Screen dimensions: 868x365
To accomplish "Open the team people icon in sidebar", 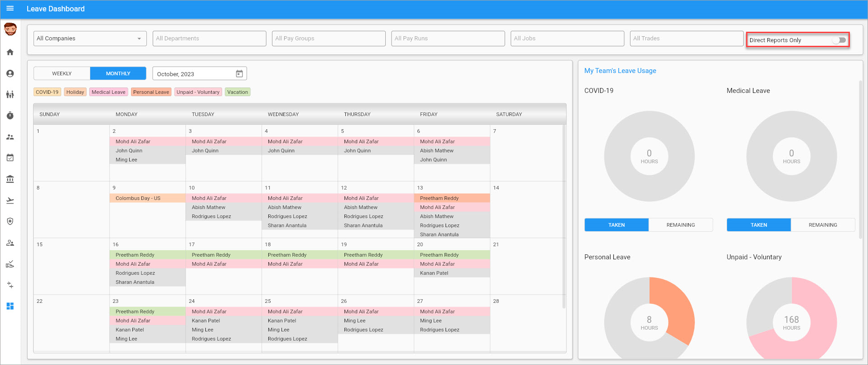I will [x=10, y=137].
